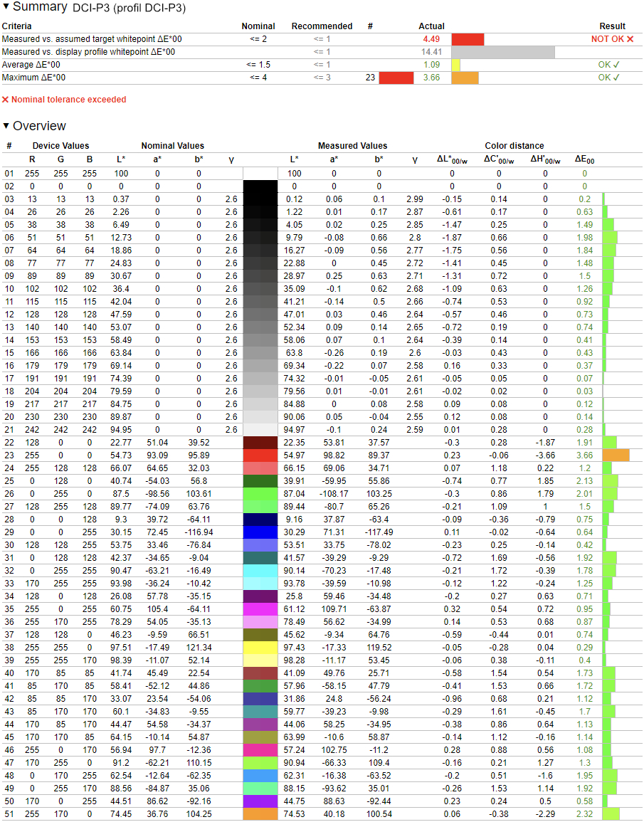Click the Criteria column header
Image resolution: width=644 pixels, height=822 pixels.
pos(17,26)
